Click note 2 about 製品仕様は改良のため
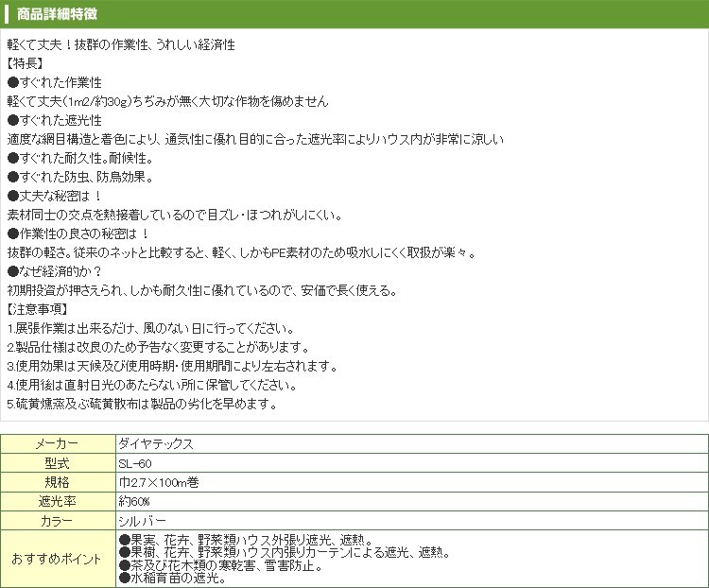 tap(159, 347)
